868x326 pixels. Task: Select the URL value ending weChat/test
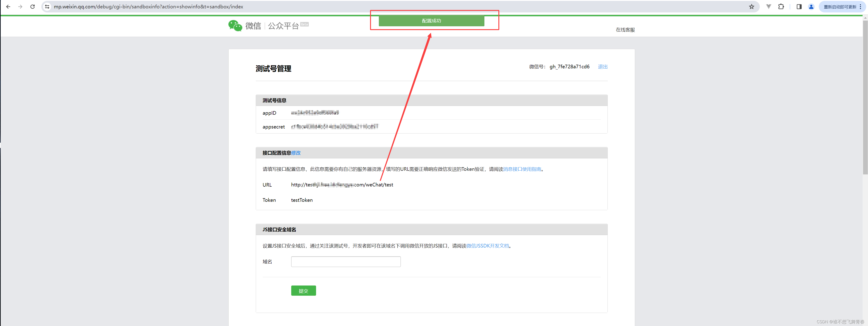342,185
